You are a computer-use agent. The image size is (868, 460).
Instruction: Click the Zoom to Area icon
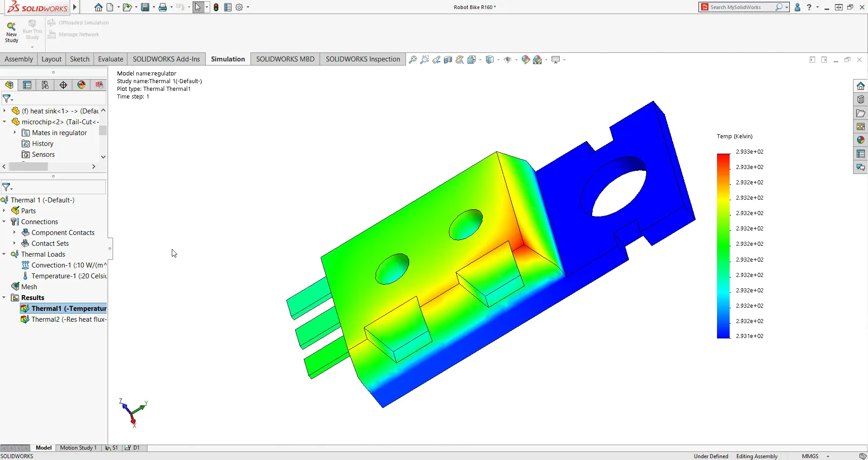coord(425,60)
